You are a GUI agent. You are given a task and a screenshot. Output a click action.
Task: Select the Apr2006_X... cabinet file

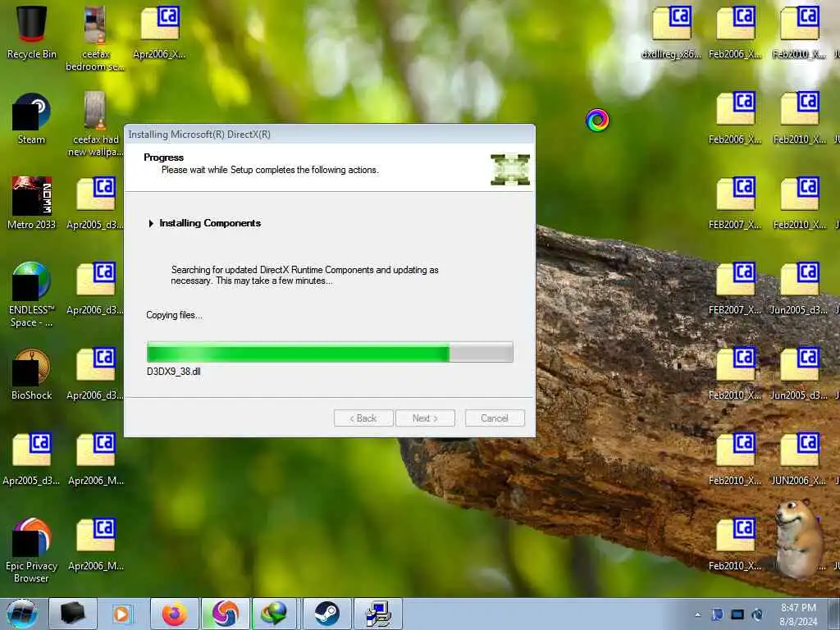[x=159, y=32]
